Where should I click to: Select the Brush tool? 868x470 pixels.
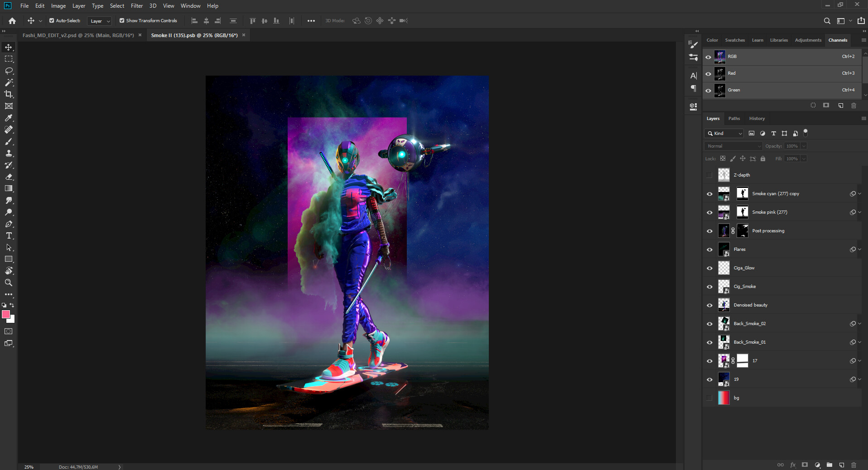click(9, 141)
